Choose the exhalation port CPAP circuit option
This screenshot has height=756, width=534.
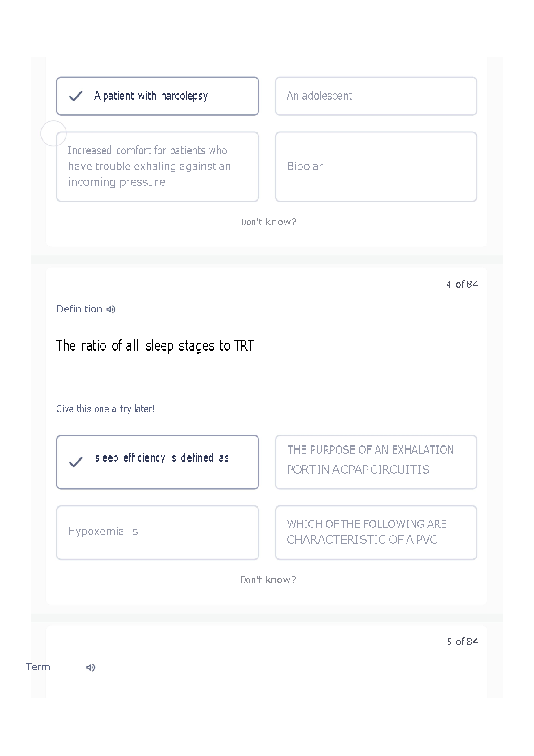pos(376,462)
